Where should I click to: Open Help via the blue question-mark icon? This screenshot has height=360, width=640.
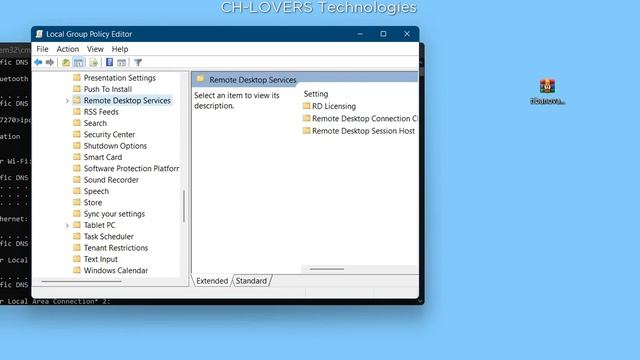pos(109,62)
